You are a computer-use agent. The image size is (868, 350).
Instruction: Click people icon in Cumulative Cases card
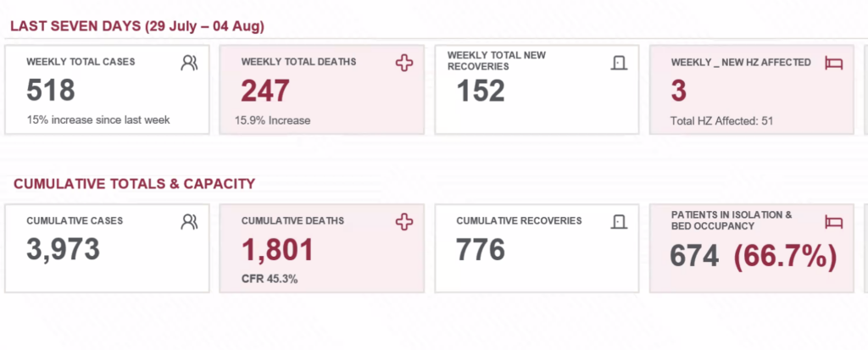tap(189, 222)
